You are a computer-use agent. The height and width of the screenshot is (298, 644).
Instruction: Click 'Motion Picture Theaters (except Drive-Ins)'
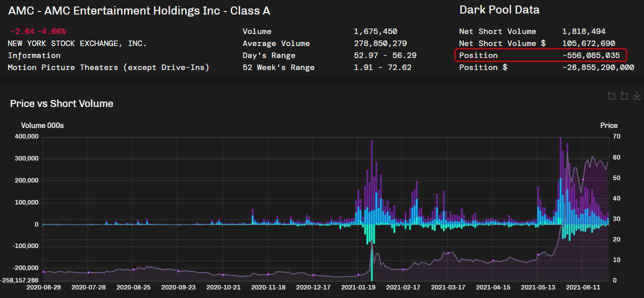[x=109, y=67]
